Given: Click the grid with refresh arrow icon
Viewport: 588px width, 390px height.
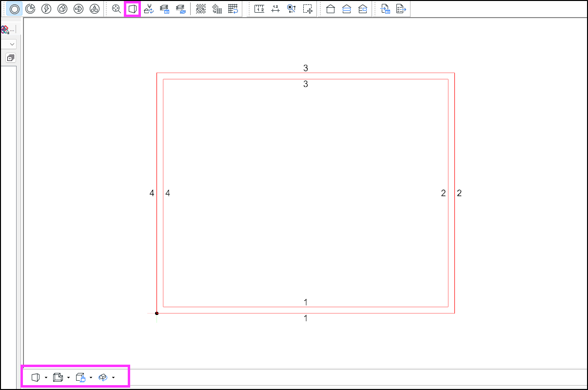Looking at the screenshot, I should [233, 9].
